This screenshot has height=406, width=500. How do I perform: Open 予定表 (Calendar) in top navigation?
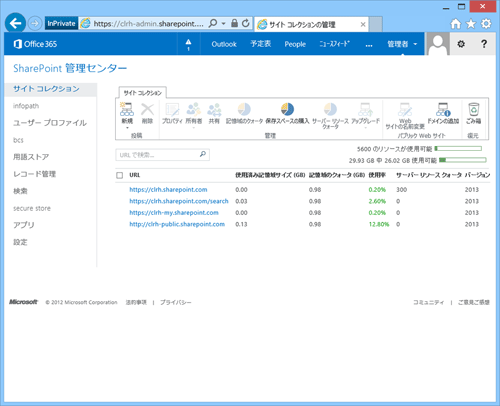pos(261,44)
